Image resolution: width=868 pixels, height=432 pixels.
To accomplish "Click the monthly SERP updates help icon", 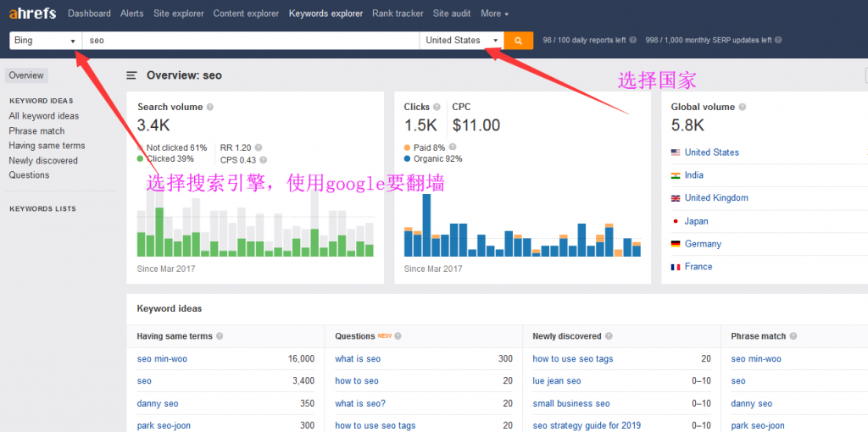I will 778,41.
